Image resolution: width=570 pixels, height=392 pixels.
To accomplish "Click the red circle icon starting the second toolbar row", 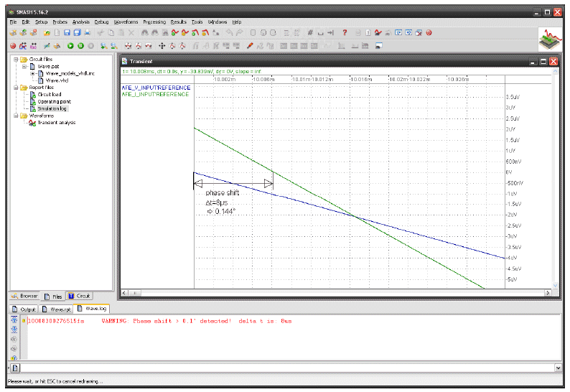I will click(x=13, y=46).
